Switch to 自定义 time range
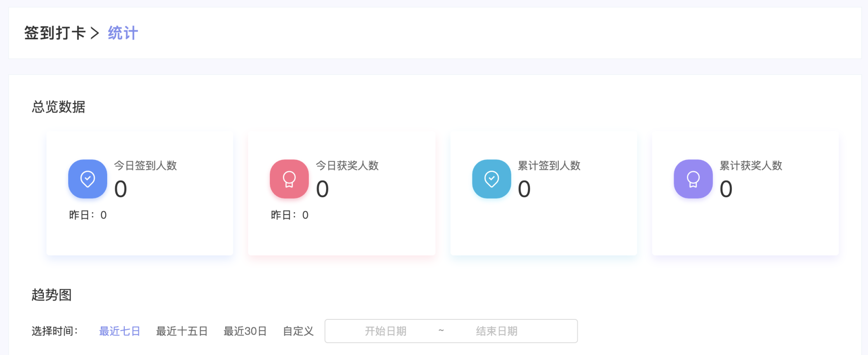Screen dimensions: 868x355 click(298, 331)
